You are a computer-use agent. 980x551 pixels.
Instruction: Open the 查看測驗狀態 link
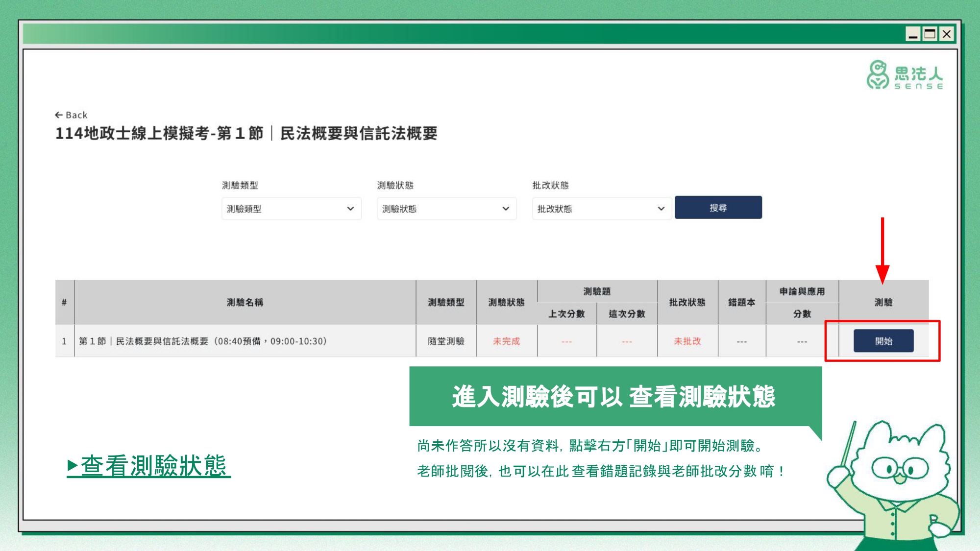[148, 465]
